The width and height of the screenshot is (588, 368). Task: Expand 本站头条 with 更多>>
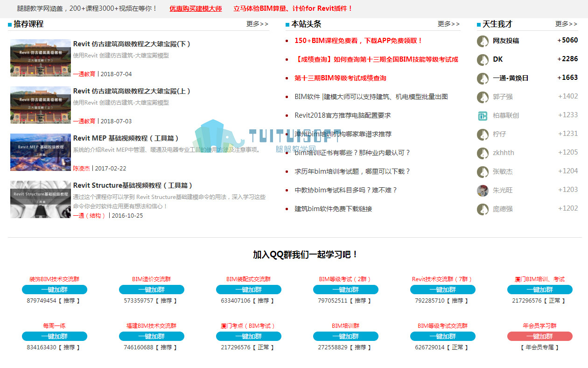pos(448,24)
